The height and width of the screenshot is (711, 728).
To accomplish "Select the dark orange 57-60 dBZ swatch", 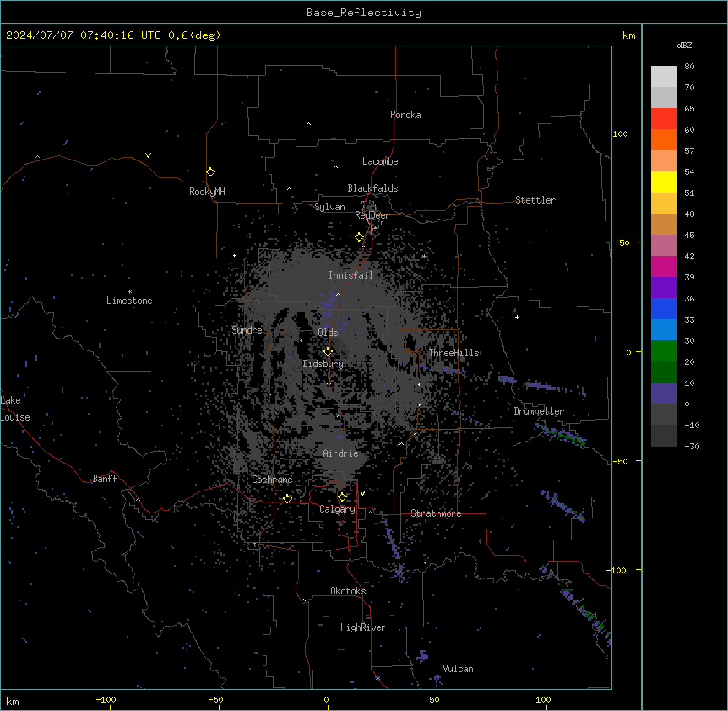I will click(664, 139).
